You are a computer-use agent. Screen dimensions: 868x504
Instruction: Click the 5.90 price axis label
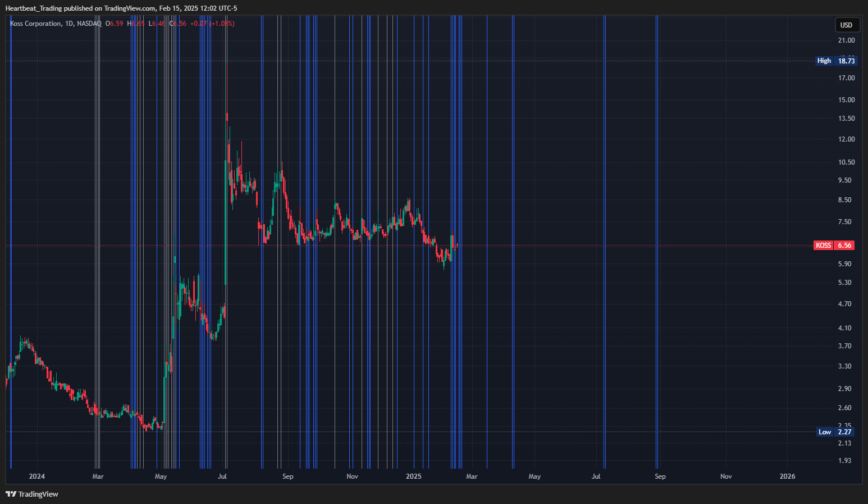pos(844,264)
